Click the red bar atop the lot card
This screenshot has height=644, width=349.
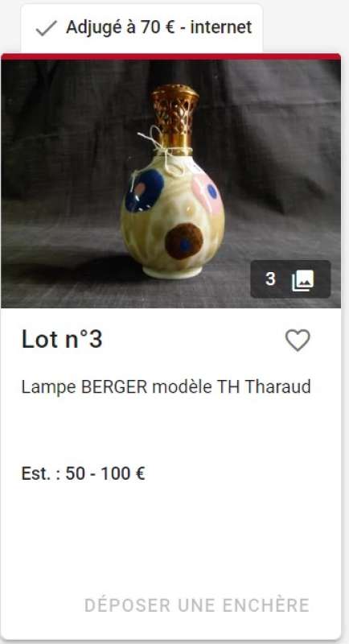pos(170,56)
